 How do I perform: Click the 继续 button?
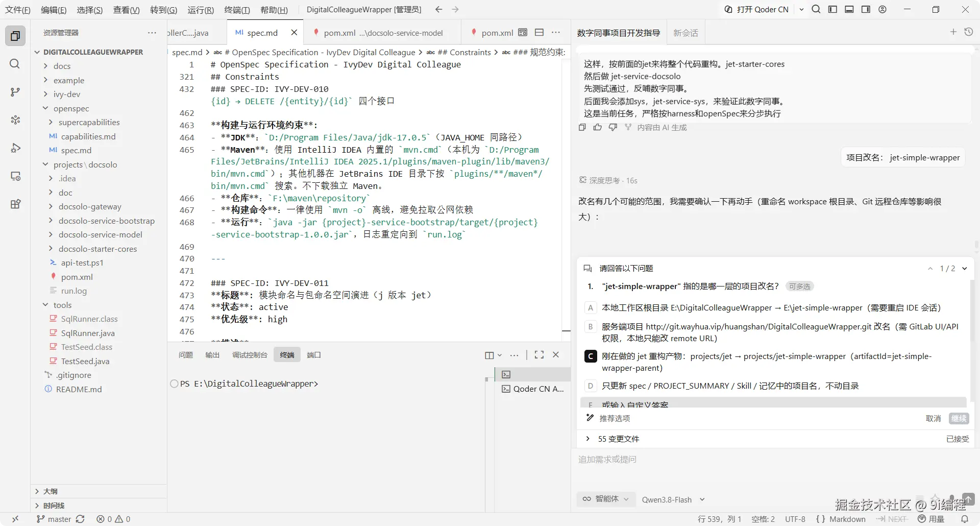[x=959, y=418]
